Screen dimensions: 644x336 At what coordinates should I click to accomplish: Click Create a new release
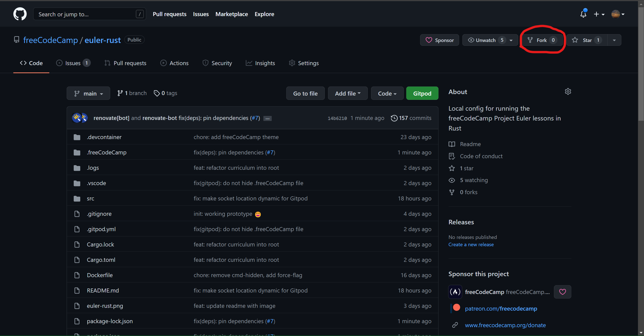point(471,244)
